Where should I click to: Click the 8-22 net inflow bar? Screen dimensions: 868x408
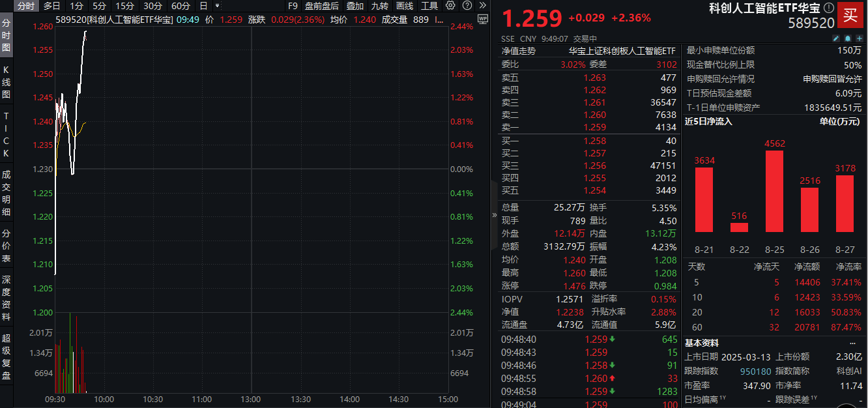pyautogui.click(x=739, y=227)
